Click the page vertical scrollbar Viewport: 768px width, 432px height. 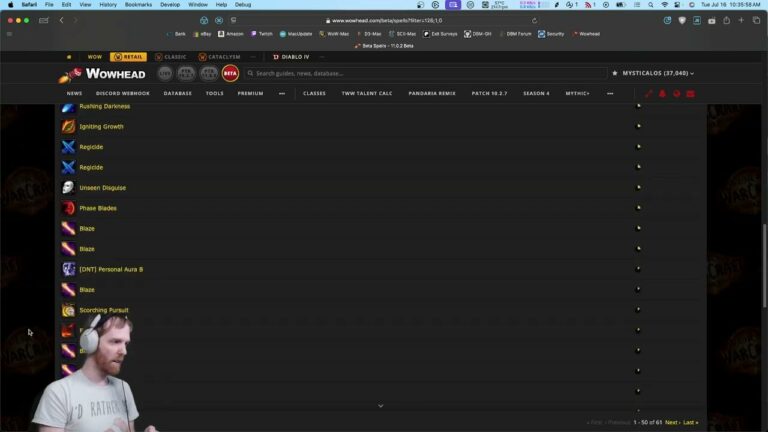pos(765,266)
